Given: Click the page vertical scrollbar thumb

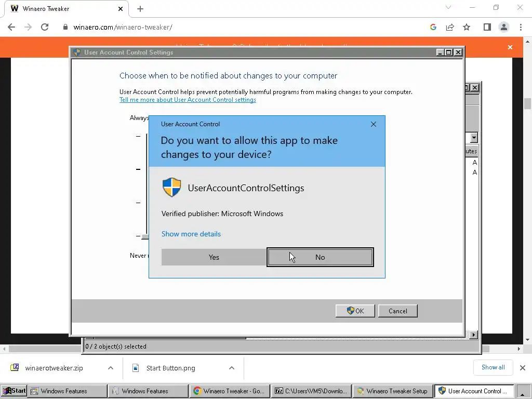Looking at the screenshot, I should point(527,103).
